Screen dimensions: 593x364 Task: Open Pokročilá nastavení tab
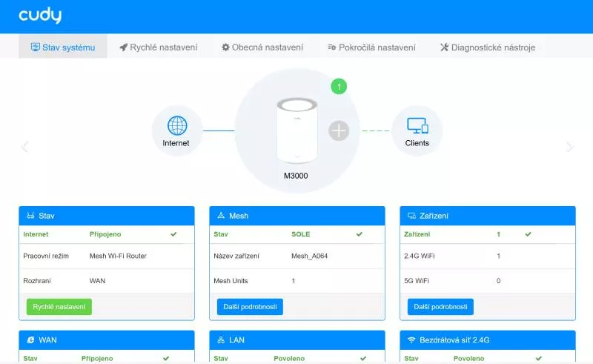click(x=371, y=47)
